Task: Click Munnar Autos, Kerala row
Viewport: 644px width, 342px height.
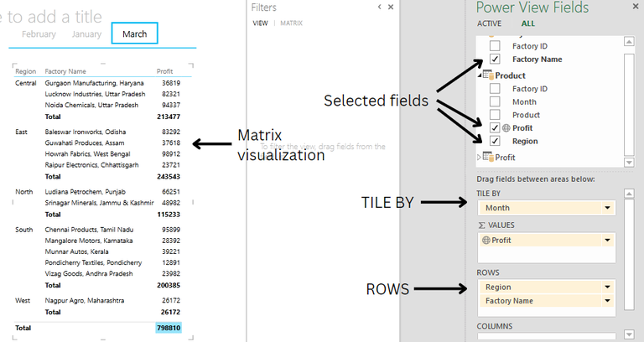Action: point(77,251)
